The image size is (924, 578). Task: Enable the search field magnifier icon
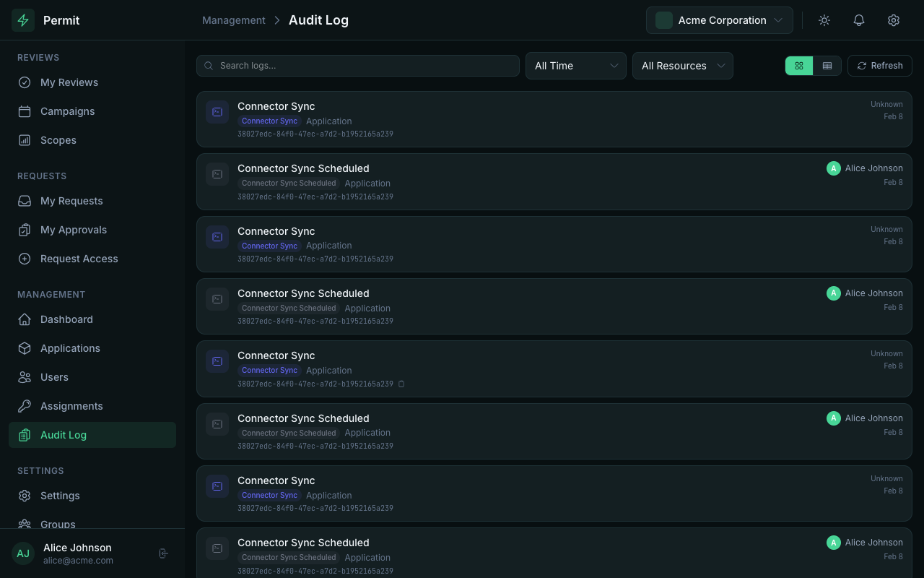(208, 66)
